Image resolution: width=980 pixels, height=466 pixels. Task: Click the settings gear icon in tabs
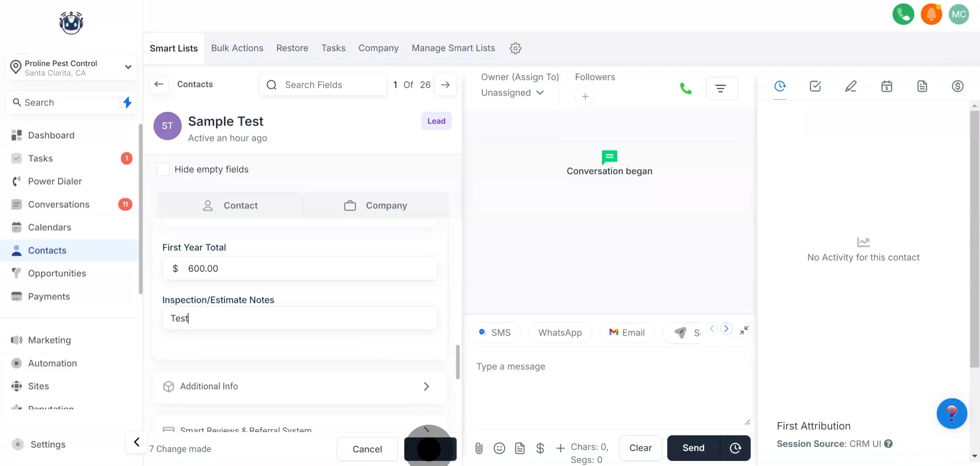point(515,48)
